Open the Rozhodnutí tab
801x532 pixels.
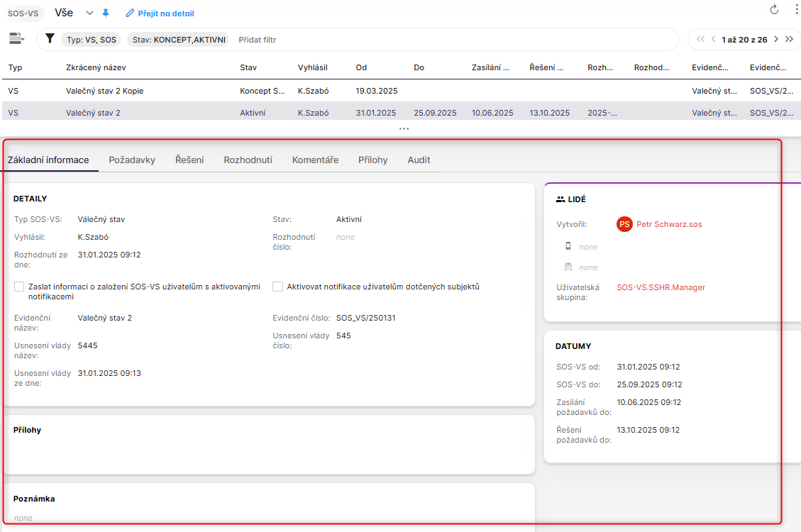(248, 160)
